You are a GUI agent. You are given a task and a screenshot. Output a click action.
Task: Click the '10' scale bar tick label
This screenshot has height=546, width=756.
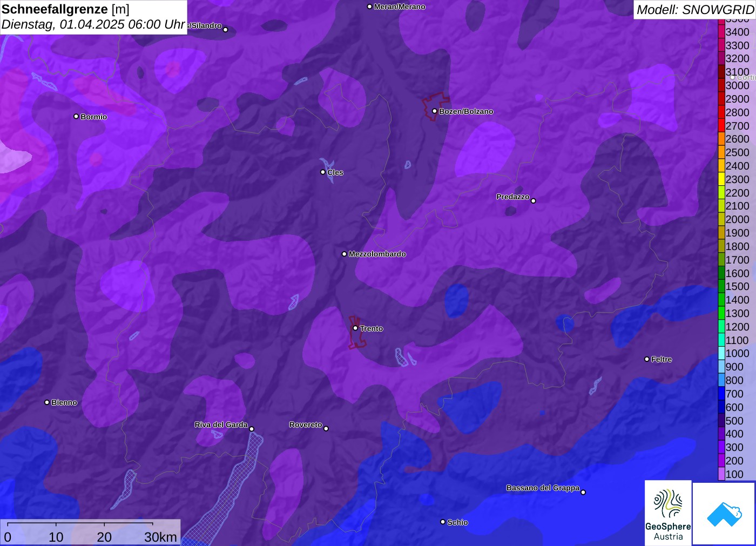pos(56,537)
